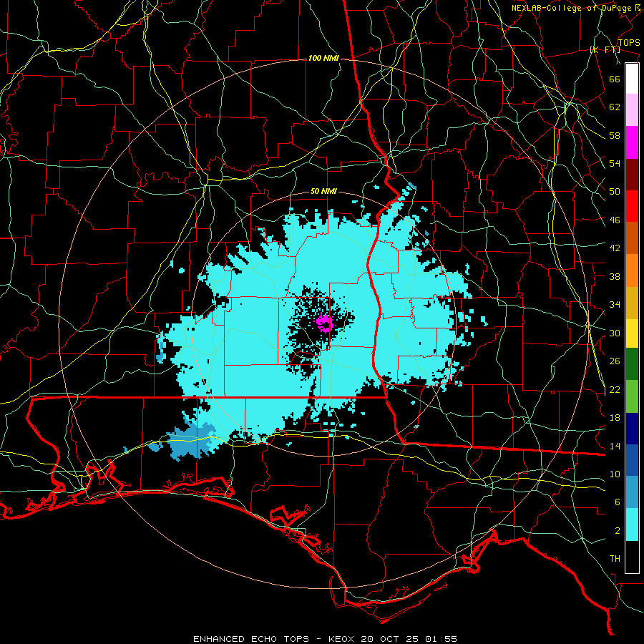Pick the cyan legend swatch

[x=632, y=525]
